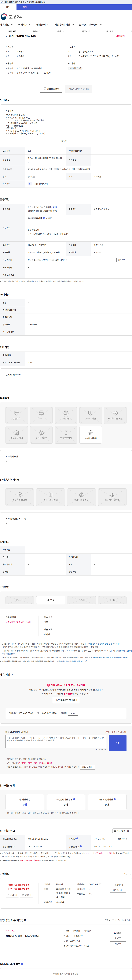
Task: Select the 기업 tab at top
Action: tap(25, 7)
